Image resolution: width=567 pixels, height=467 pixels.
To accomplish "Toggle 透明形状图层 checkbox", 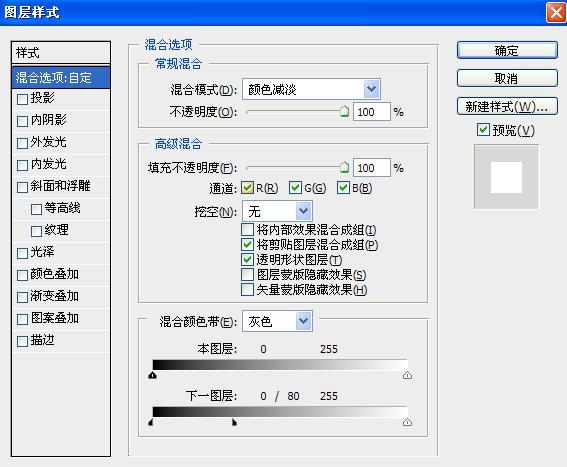I will 247,259.
